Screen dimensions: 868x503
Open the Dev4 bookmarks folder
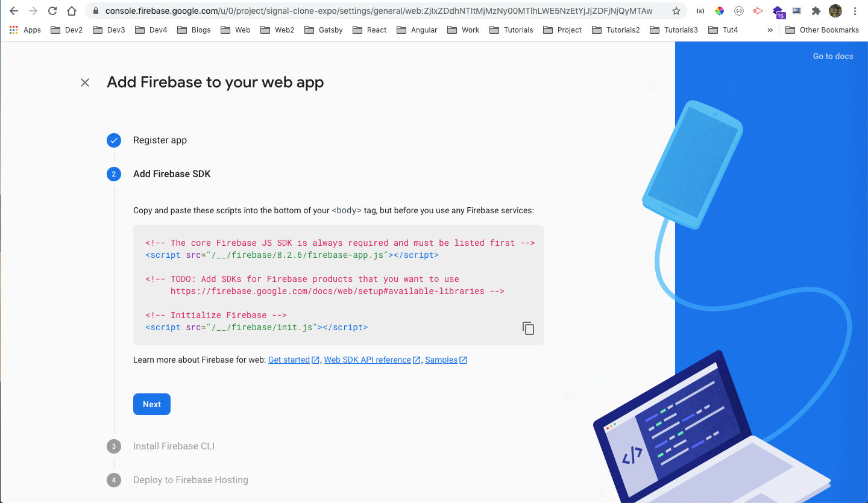[x=151, y=30]
